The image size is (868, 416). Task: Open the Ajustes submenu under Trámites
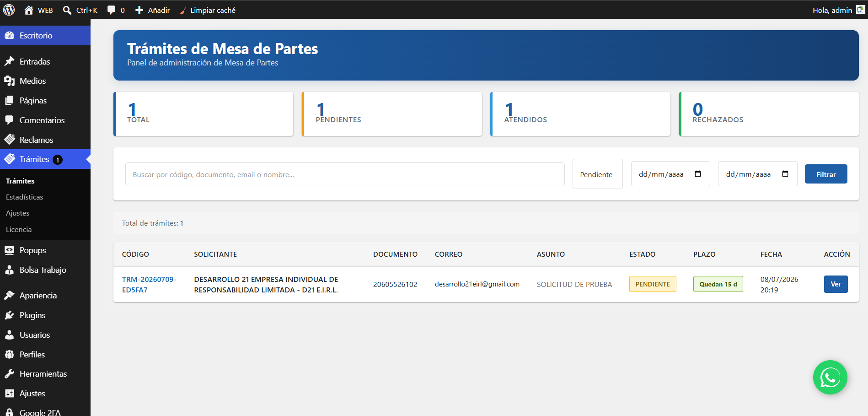pos(18,213)
